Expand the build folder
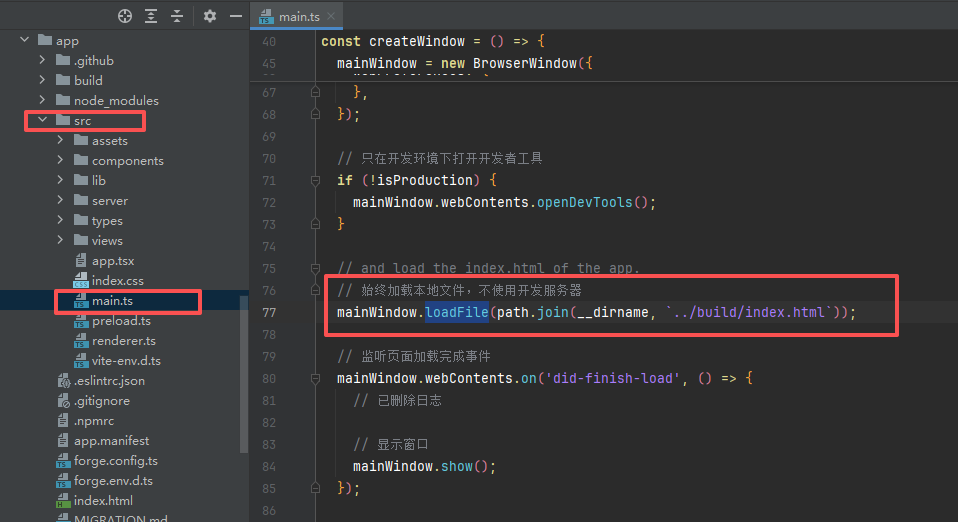Screen dimensions: 958x522 click(x=42, y=80)
